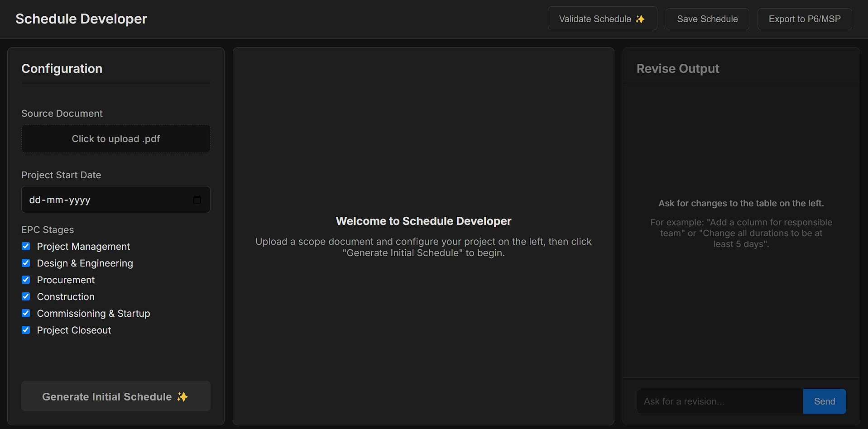Select Export to P6/MSP
The height and width of the screenshot is (429, 868).
click(x=804, y=19)
